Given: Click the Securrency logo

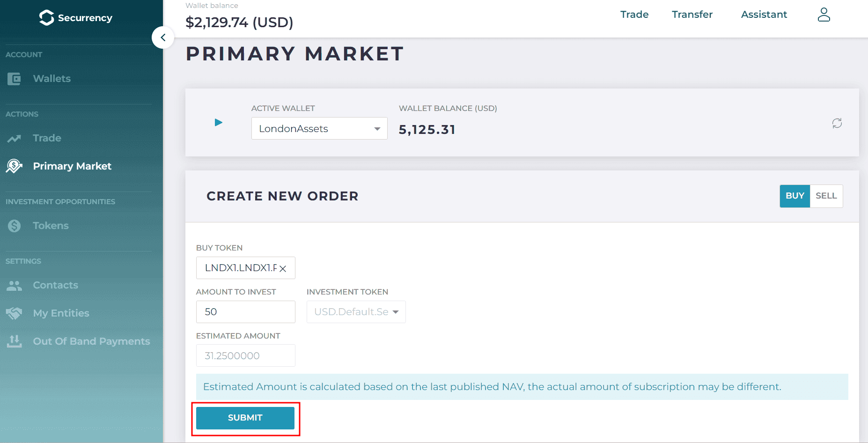Looking at the screenshot, I should tap(76, 18).
